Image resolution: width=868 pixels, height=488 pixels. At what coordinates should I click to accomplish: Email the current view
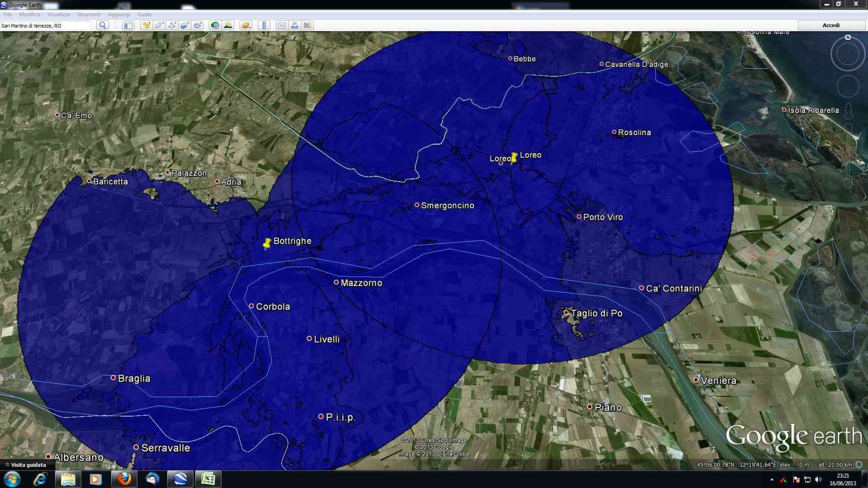point(282,25)
